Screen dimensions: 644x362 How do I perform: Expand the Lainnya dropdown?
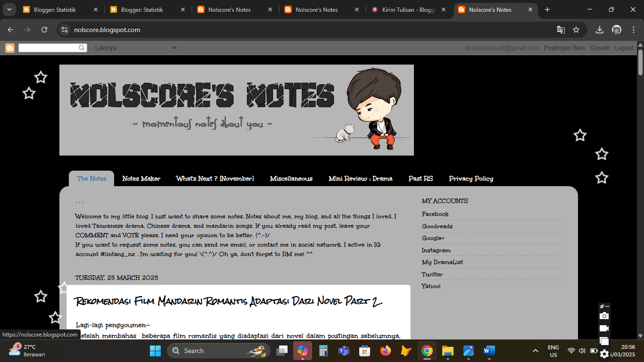click(x=136, y=48)
